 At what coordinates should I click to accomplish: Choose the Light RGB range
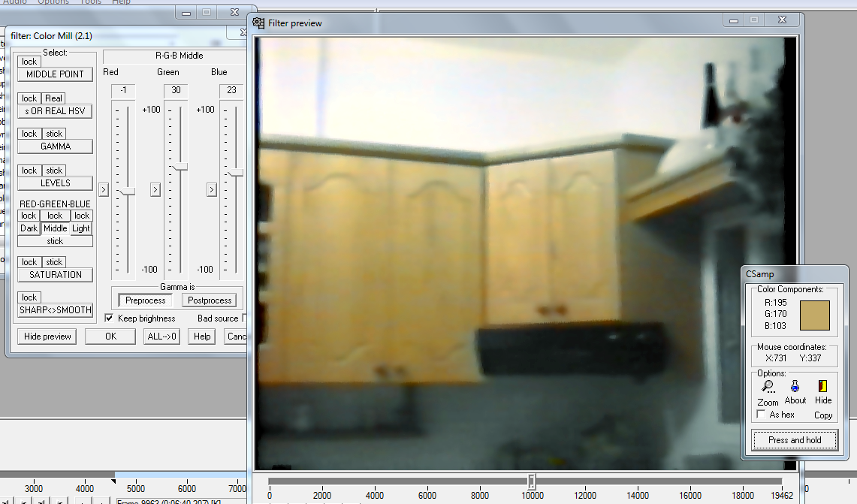click(81, 228)
